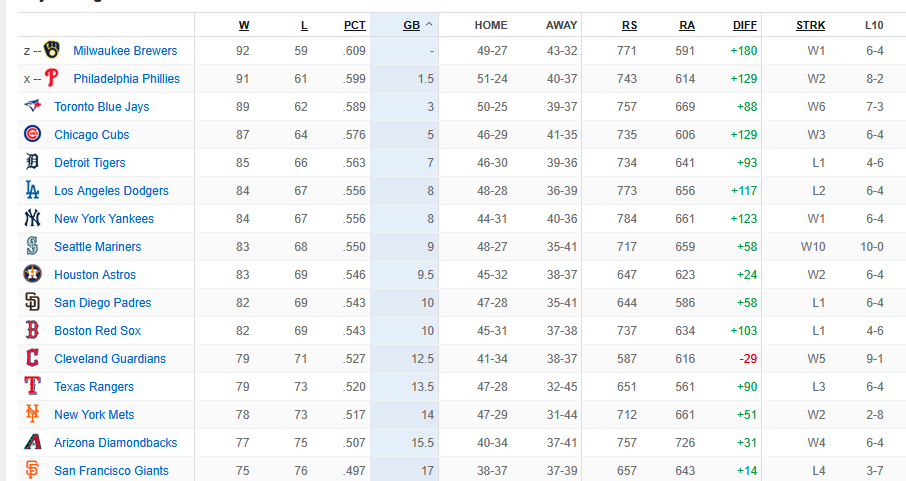The height and width of the screenshot is (481, 906).
Task: Click the Seattle Mariners logo icon
Action: click(32, 246)
